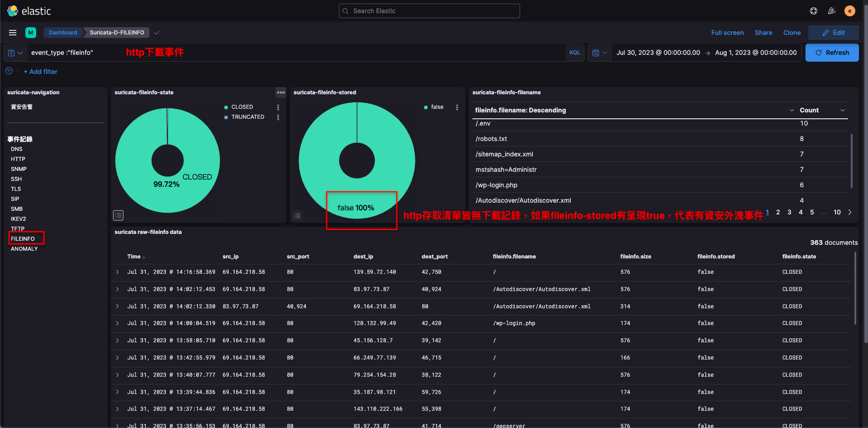Sort by Time column arrow
Viewport: 868px width, 428px height.
coord(144,257)
